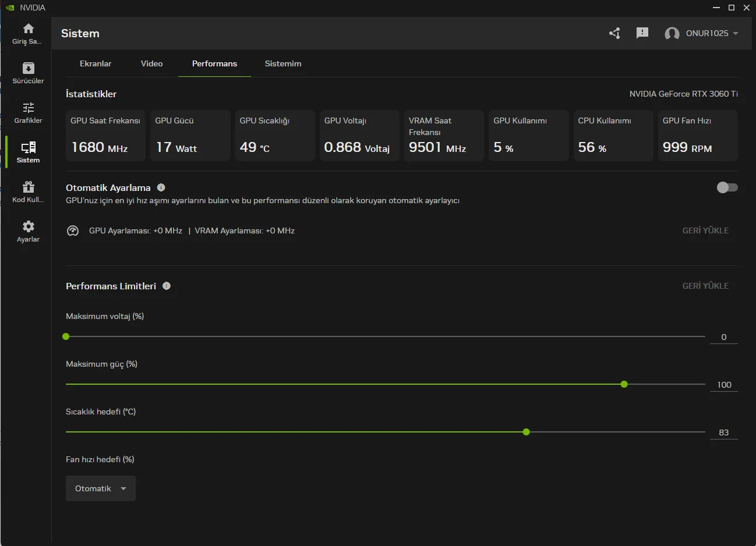Click the Maksimum güç slider handle

pos(624,384)
